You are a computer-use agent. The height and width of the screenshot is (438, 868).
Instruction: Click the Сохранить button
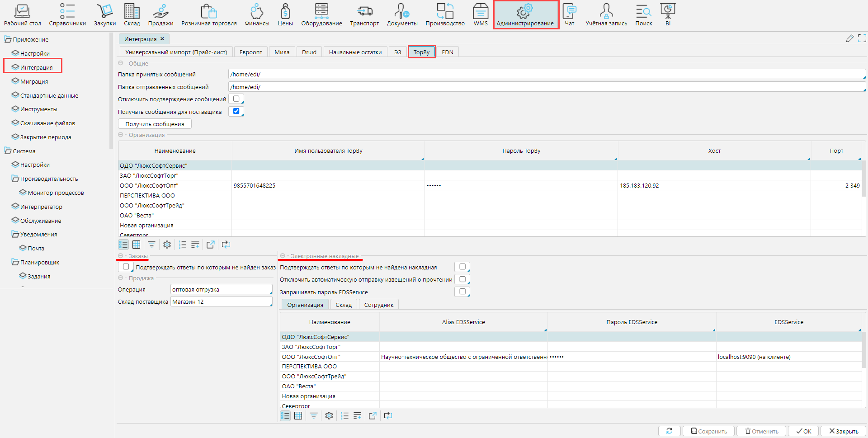click(708, 431)
